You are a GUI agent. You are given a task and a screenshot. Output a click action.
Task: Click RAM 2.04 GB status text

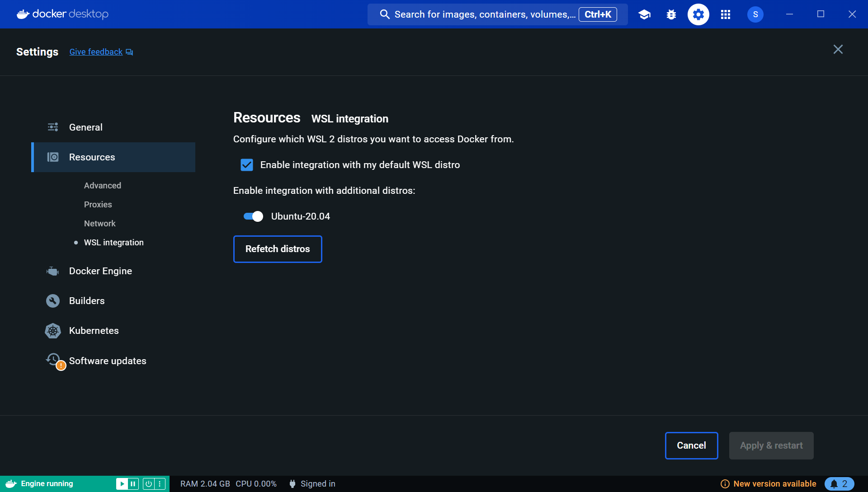(x=205, y=484)
